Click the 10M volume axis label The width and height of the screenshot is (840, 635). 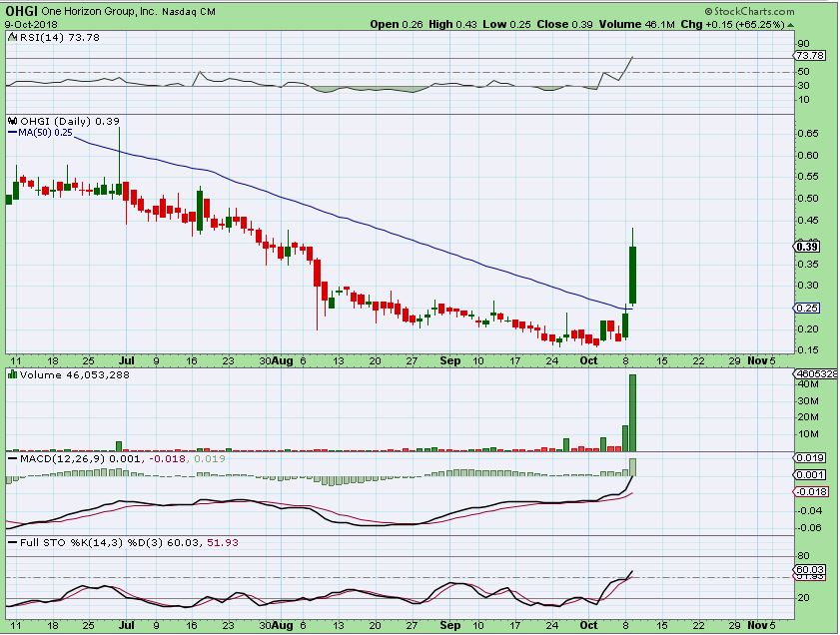807,434
